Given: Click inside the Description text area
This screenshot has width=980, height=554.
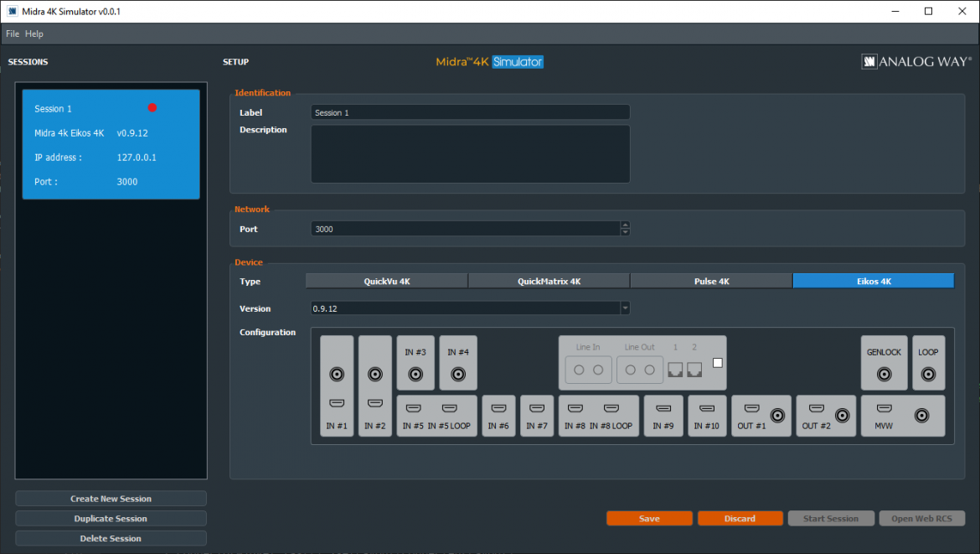Looking at the screenshot, I should click(470, 154).
